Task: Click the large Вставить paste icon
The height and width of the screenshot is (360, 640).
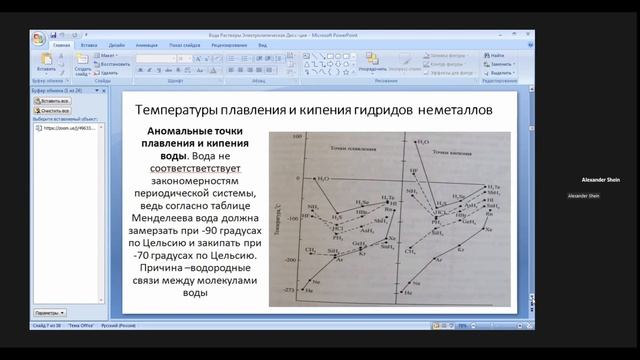Action: 46,59
